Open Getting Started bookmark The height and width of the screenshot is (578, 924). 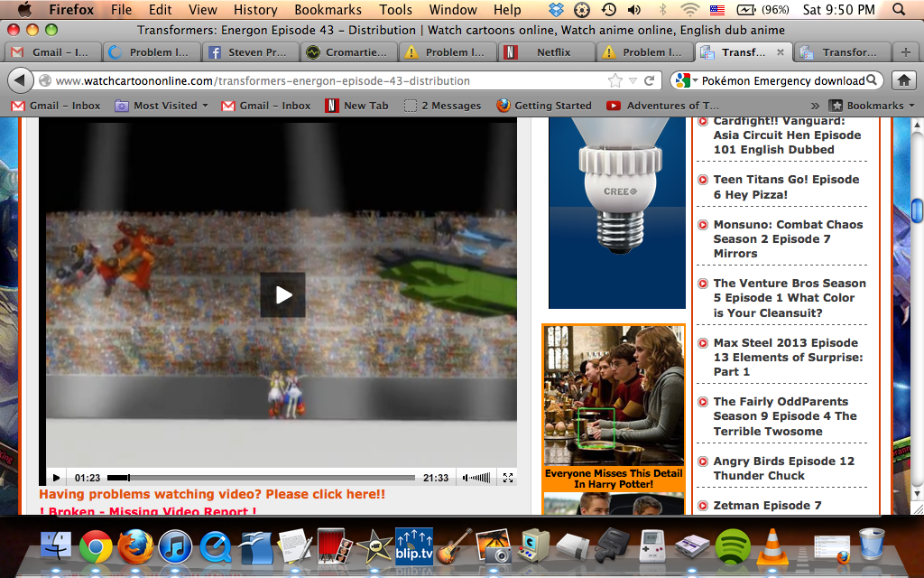point(544,106)
